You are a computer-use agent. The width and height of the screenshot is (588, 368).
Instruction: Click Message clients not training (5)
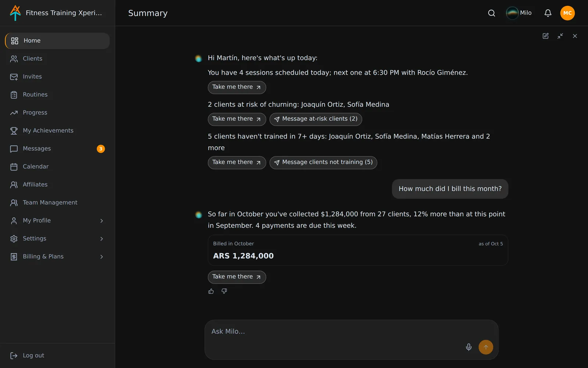point(323,163)
